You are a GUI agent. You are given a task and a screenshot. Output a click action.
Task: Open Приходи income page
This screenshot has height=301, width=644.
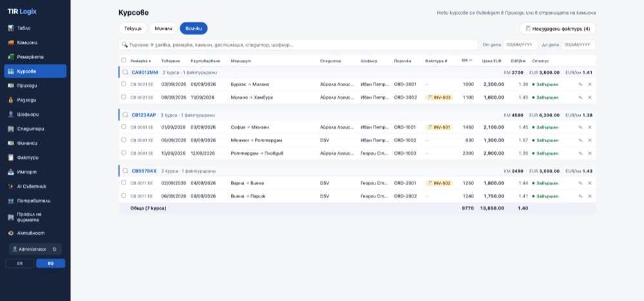pos(35,86)
